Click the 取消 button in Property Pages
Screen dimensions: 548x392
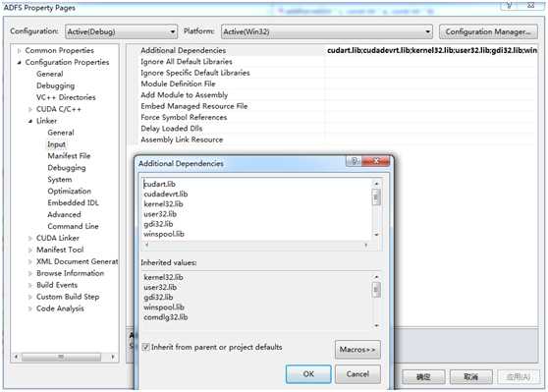(471, 377)
